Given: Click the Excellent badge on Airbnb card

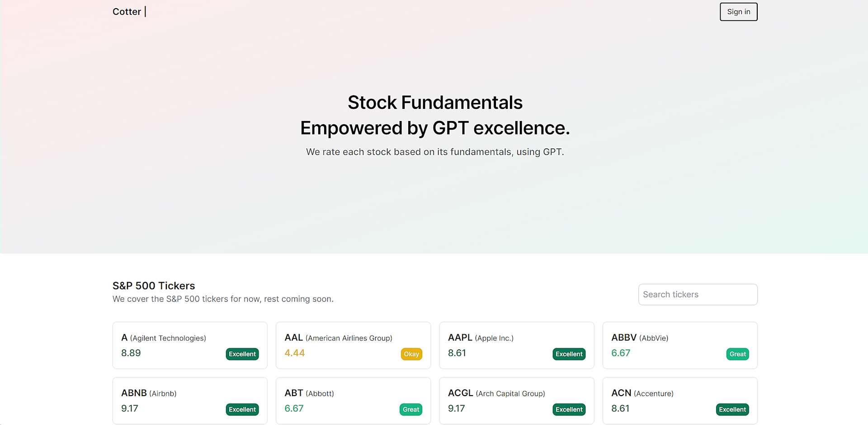Looking at the screenshot, I should [242, 410].
